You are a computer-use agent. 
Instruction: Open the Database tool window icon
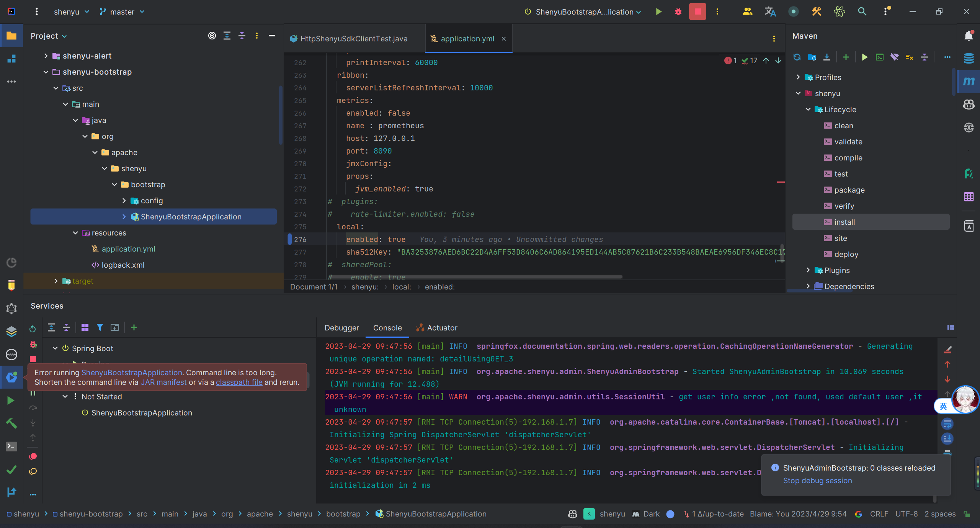pos(969,58)
